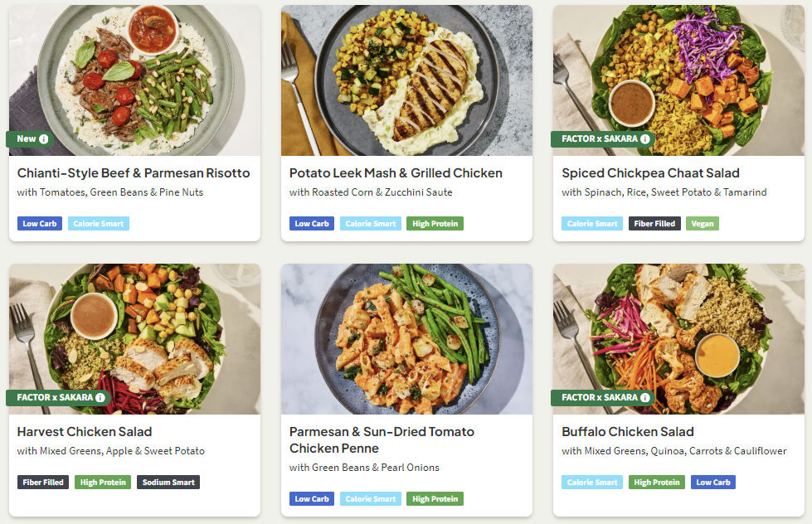Open info icon on Harvest Chicken Salad badge
This screenshot has width=812, height=524.
point(100,398)
